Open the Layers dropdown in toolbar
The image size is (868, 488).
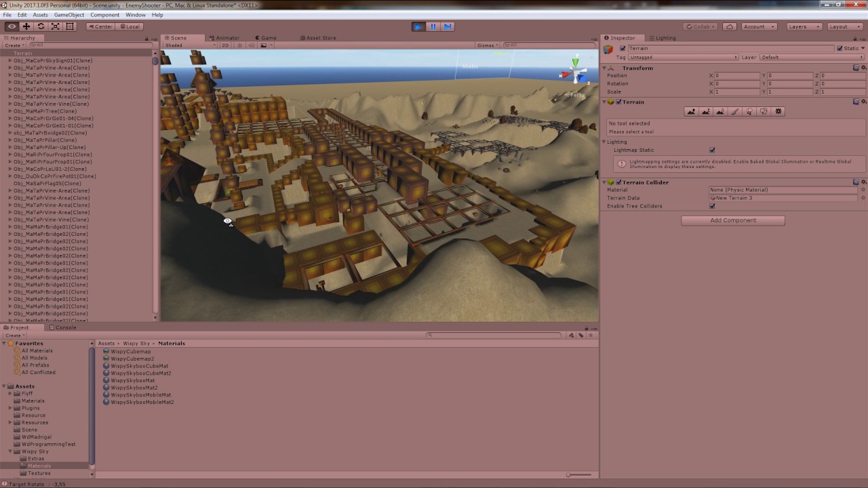click(x=804, y=26)
